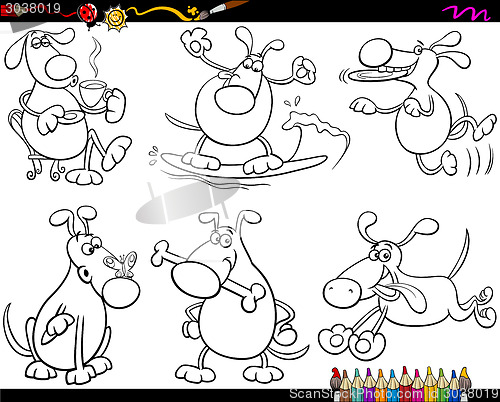Image resolution: width=500 pixels, height=402 pixels.
Task: Pick the pink colored pencil
Action: (x=418, y=385)
